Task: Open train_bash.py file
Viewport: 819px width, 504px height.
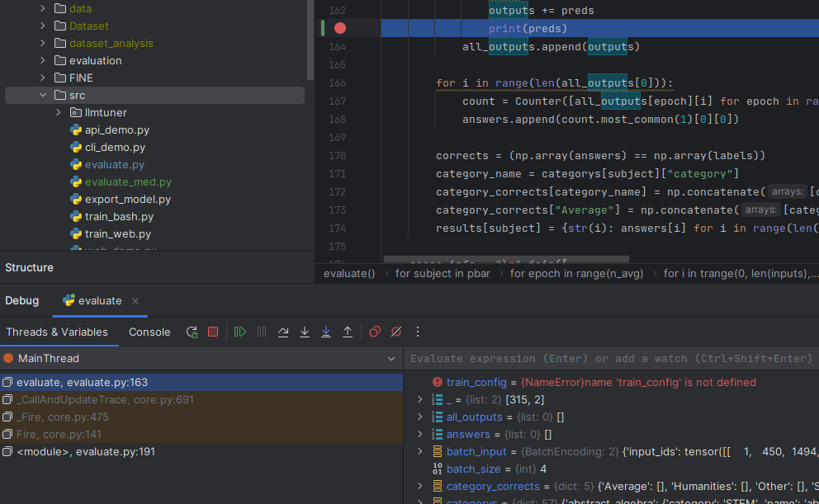Action: tap(119, 216)
